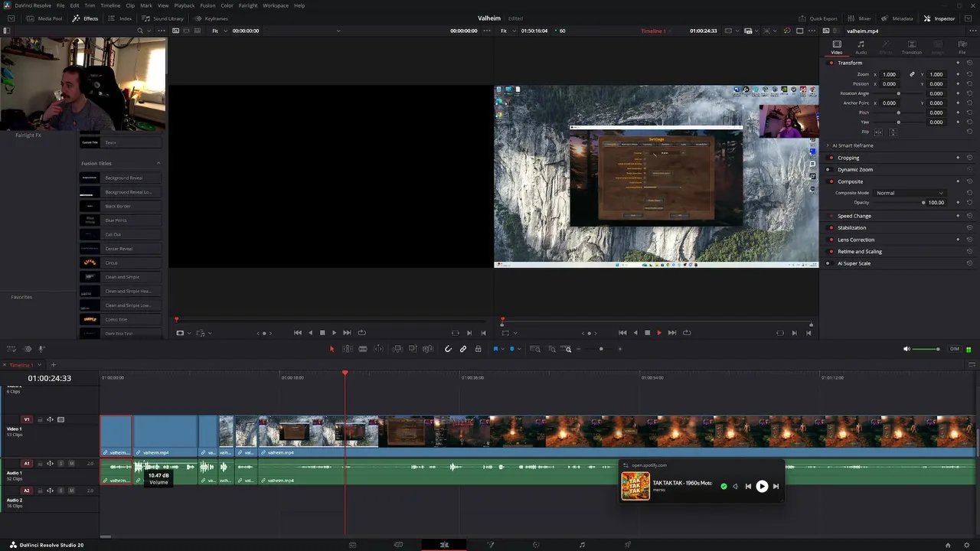Toggle the Composite section enable dot
980x551 pixels.
831,181
